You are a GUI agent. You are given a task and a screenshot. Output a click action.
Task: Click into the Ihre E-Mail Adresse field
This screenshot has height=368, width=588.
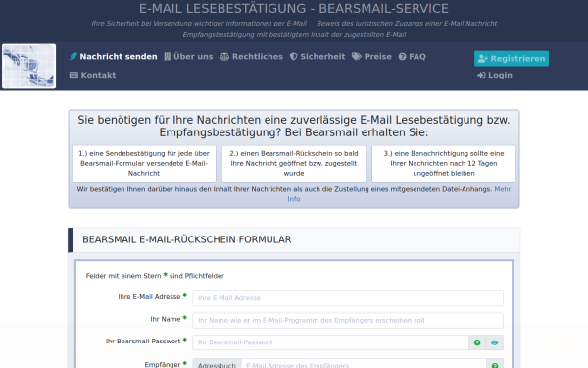[x=348, y=298]
